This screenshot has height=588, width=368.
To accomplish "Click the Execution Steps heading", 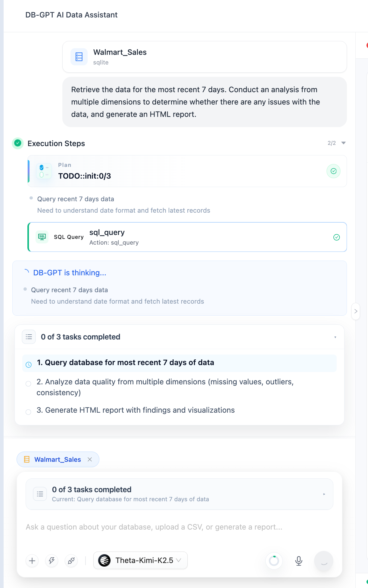I will (56, 143).
